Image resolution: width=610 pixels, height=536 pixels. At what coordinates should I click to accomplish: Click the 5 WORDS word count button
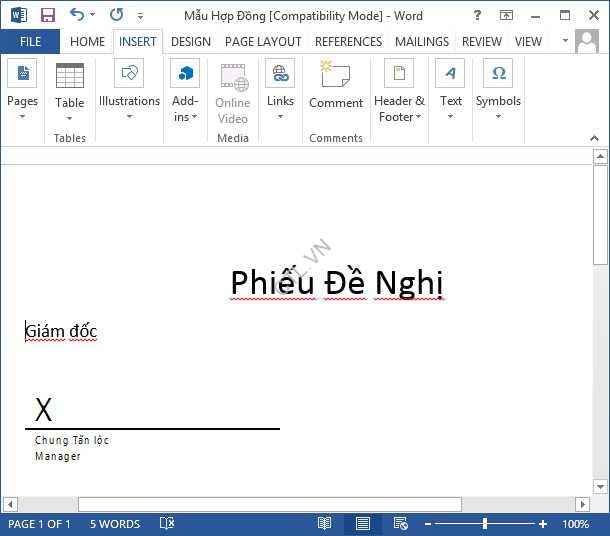(x=115, y=524)
